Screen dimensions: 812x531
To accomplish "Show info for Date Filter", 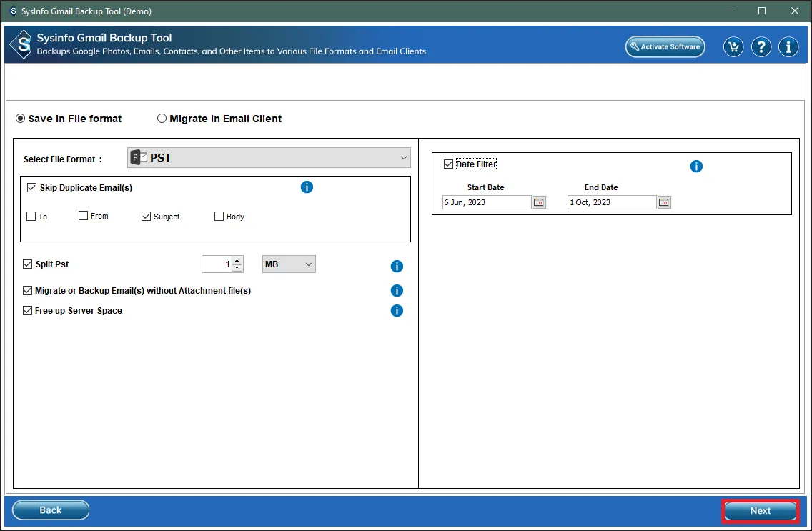I will 696,167.
